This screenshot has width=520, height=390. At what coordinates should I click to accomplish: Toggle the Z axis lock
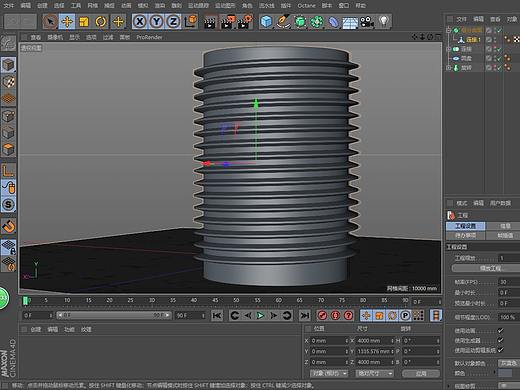[x=173, y=22]
